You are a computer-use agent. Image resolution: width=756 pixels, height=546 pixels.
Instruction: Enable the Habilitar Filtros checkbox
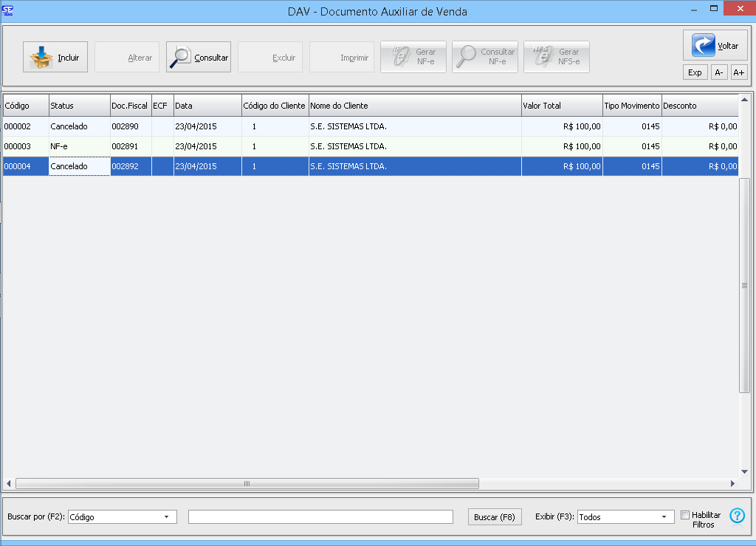click(685, 515)
